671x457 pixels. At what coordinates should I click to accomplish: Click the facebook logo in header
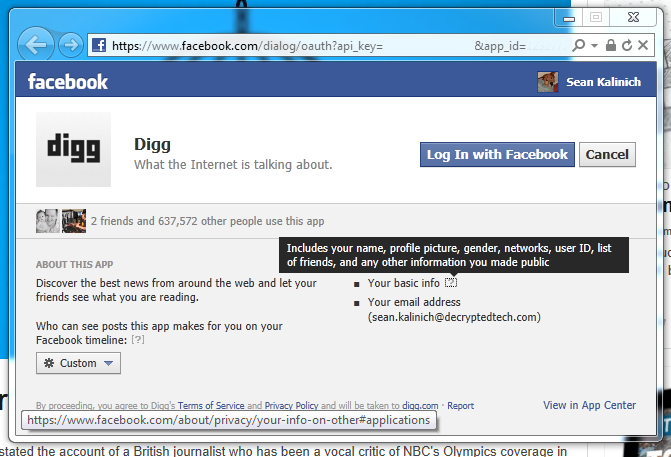pyautogui.click(x=68, y=82)
